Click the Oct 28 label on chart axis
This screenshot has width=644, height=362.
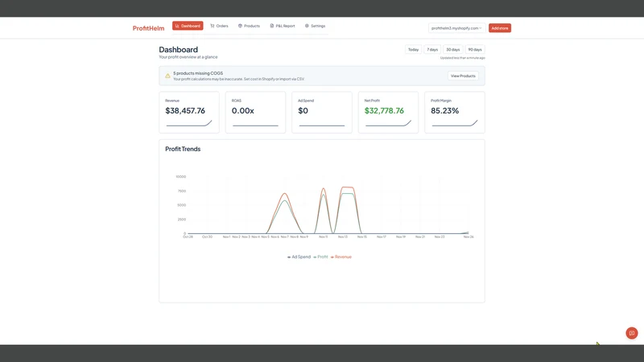click(x=188, y=237)
